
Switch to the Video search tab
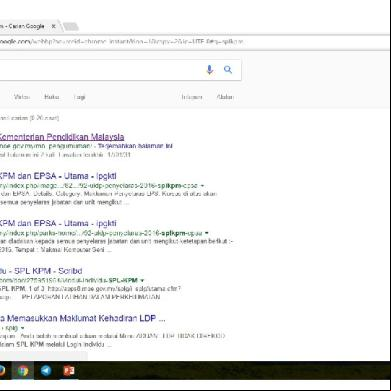22,97
